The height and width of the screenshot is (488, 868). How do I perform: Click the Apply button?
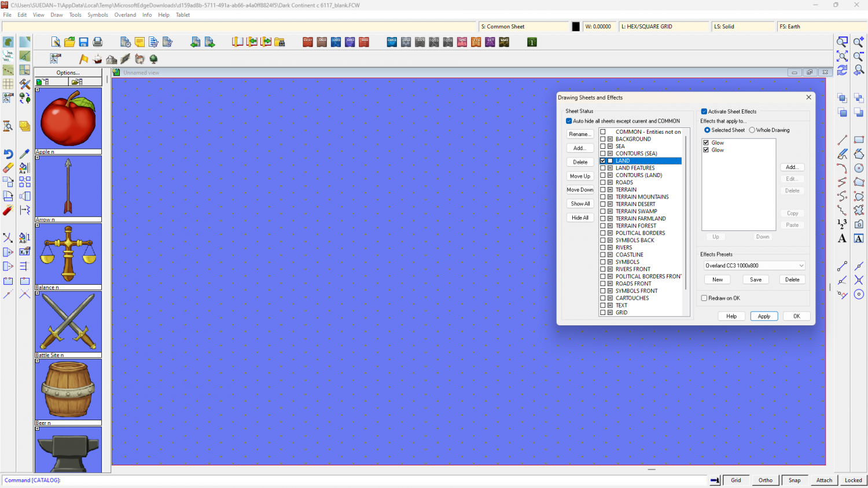[764, 316]
